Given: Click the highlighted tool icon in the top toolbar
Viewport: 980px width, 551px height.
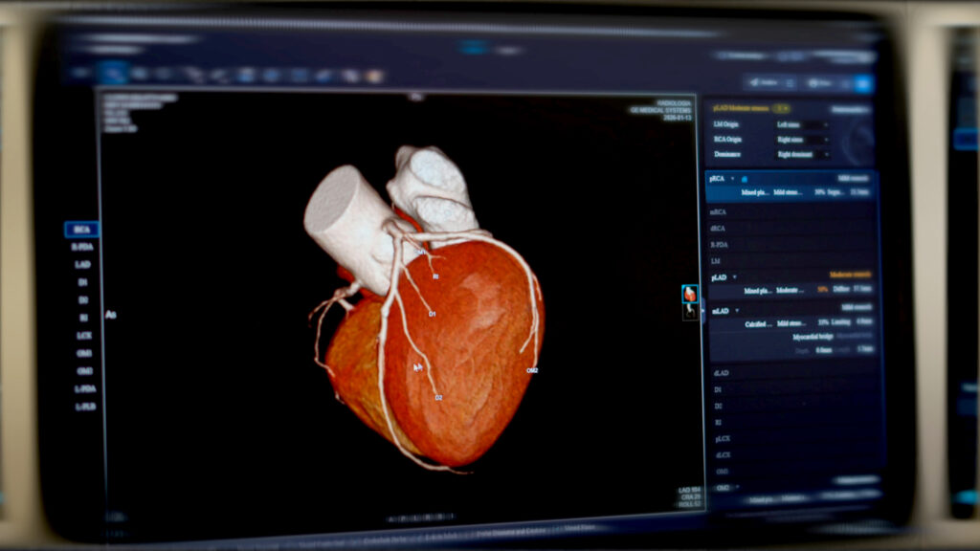Looking at the screenshot, I should tap(113, 73).
